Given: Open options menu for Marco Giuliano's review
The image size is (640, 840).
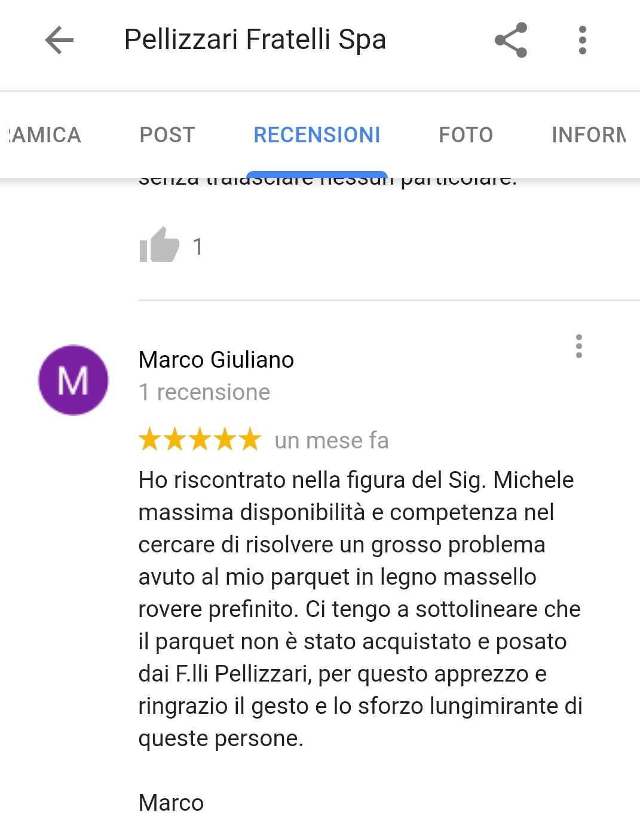Looking at the screenshot, I should pyautogui.click(x=578, y=346).
